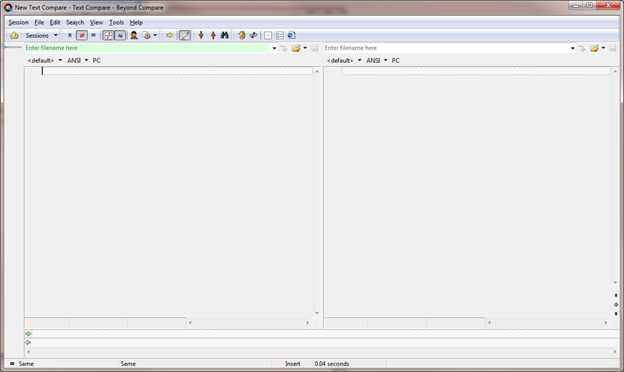Jump to next difference down arrow
624x372 pixels.
(201, 35)
